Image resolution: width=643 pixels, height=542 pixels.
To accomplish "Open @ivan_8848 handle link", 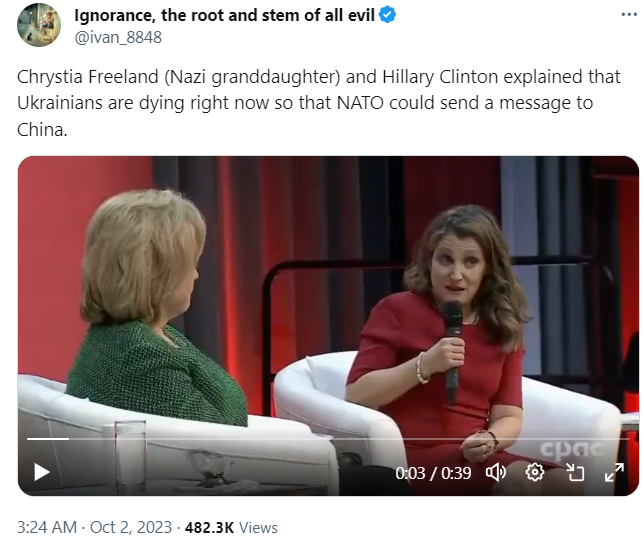I will (118, 38).
